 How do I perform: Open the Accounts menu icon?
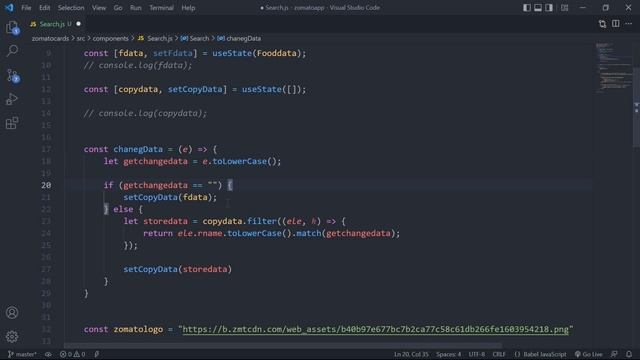pyautogui.click(x=12, y=313)
